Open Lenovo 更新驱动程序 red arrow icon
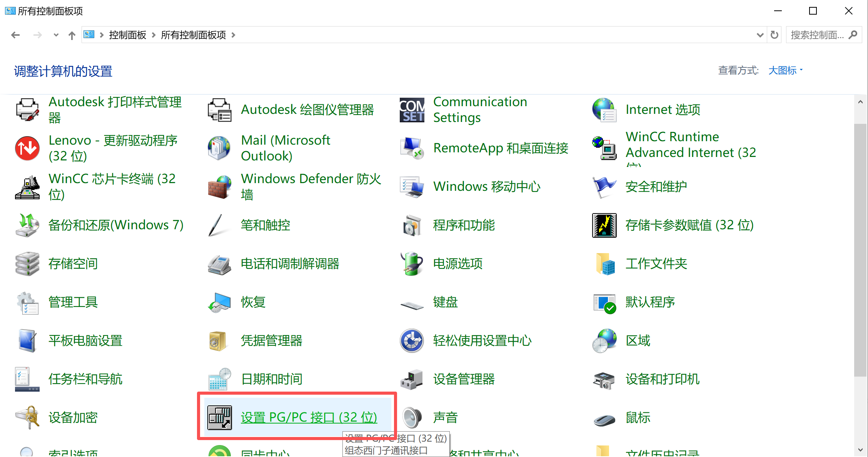Image resolution: width=868 pixels, height=457 pixels. (27, 148)
